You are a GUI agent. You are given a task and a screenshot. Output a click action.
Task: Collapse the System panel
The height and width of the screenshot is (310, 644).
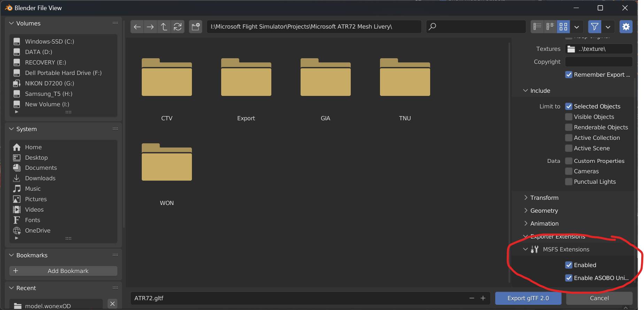[x=11, y=129]
